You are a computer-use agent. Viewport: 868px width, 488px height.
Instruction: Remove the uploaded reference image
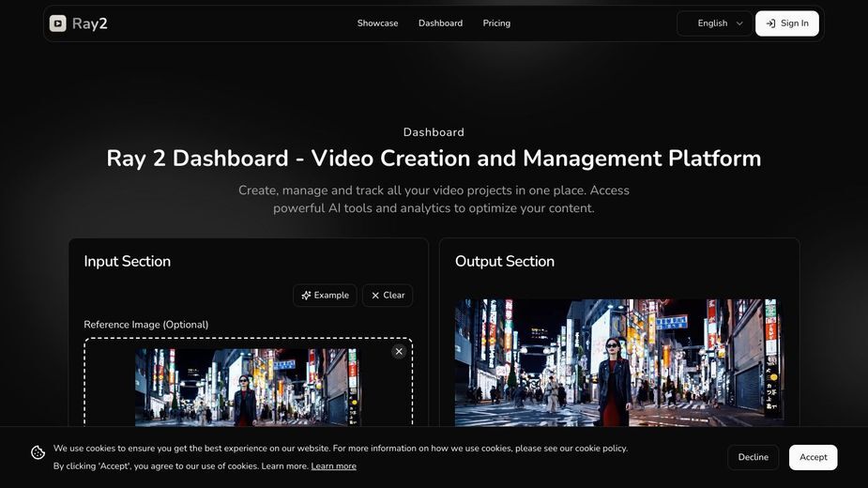[399, 351]
